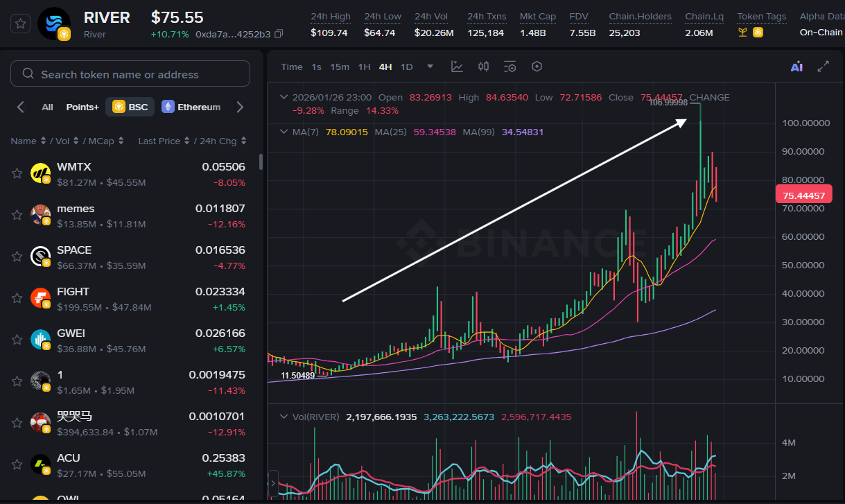Switch chart to 15m interval
This screenshot has width=845, height=504.
pyautogui.click(x=340, y=67)
